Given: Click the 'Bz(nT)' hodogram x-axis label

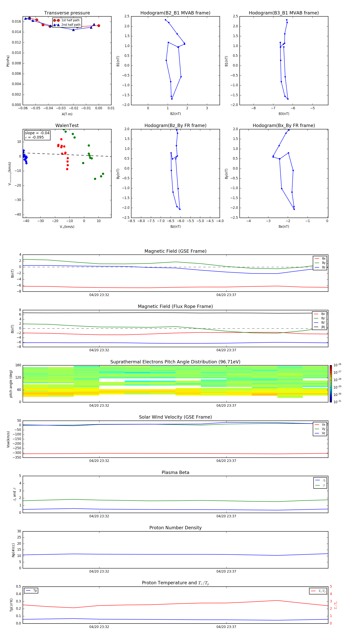Looking at the screenshot, I should point(175,227).
